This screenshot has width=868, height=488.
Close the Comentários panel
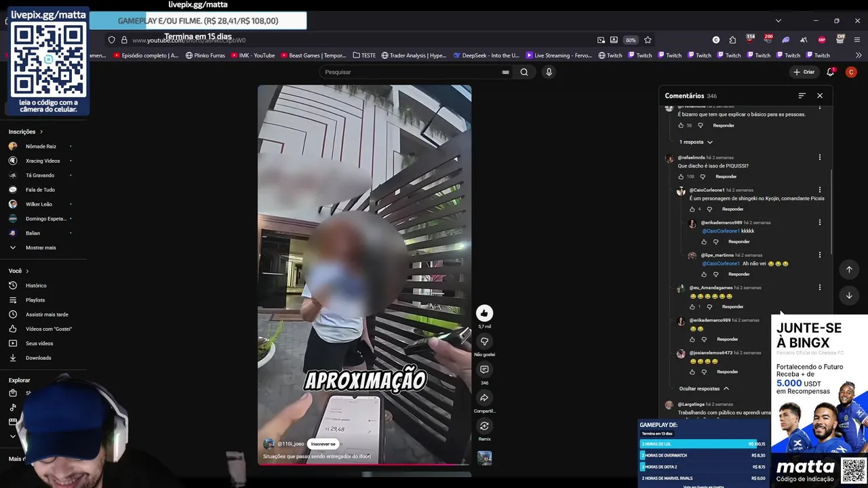pos(820,96)
